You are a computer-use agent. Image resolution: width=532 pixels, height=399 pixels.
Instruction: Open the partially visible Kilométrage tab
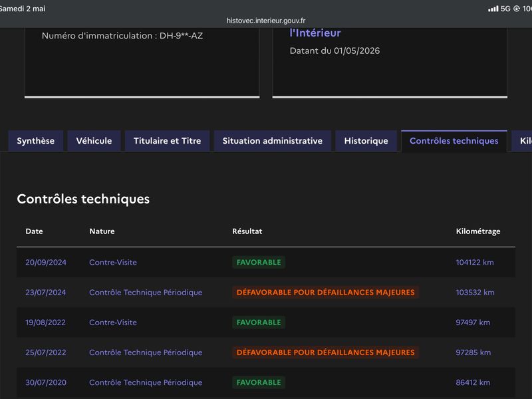(523, 141)
